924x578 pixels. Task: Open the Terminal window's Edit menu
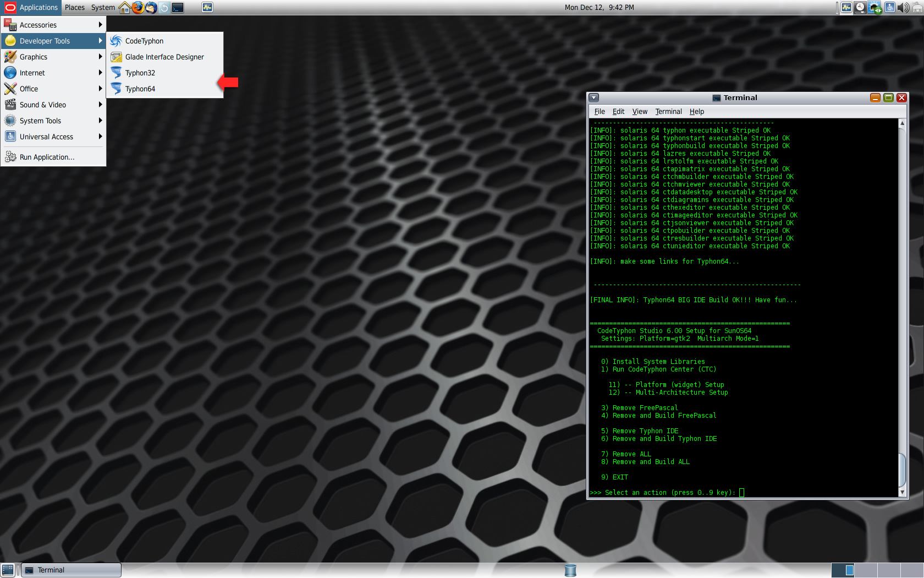(618, 111)
